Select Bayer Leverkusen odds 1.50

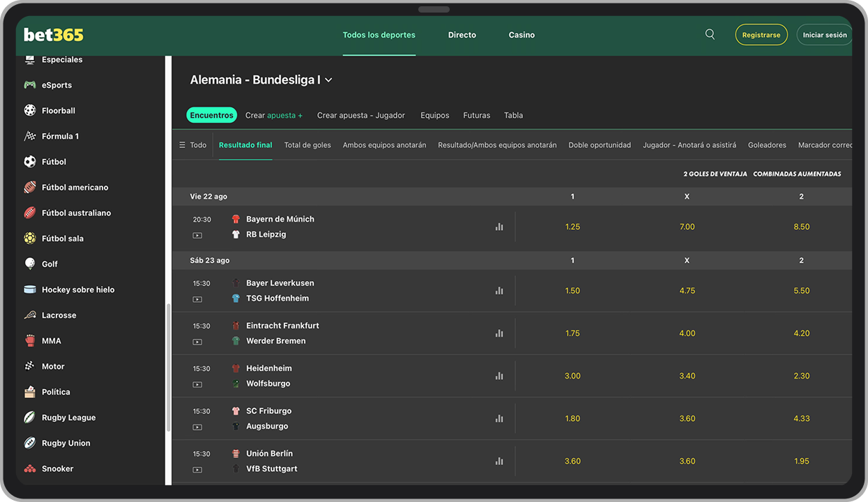pyautogui.click(x=572, y=291)
